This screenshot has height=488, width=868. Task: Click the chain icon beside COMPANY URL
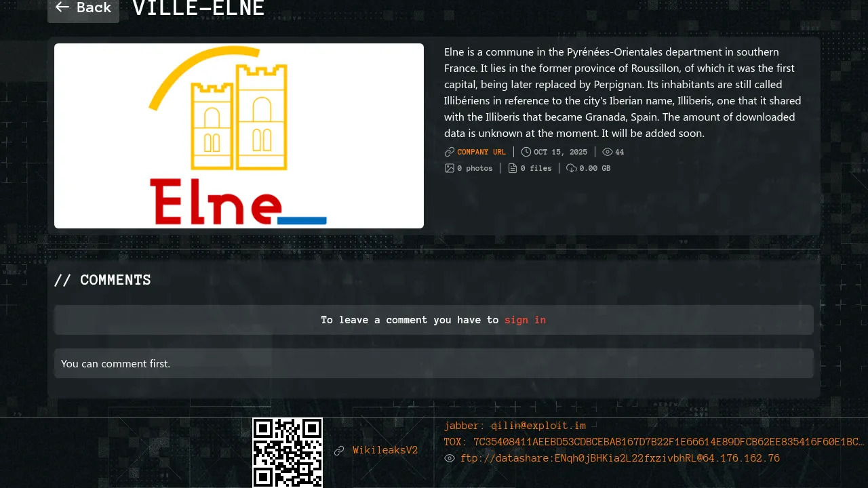450,152
